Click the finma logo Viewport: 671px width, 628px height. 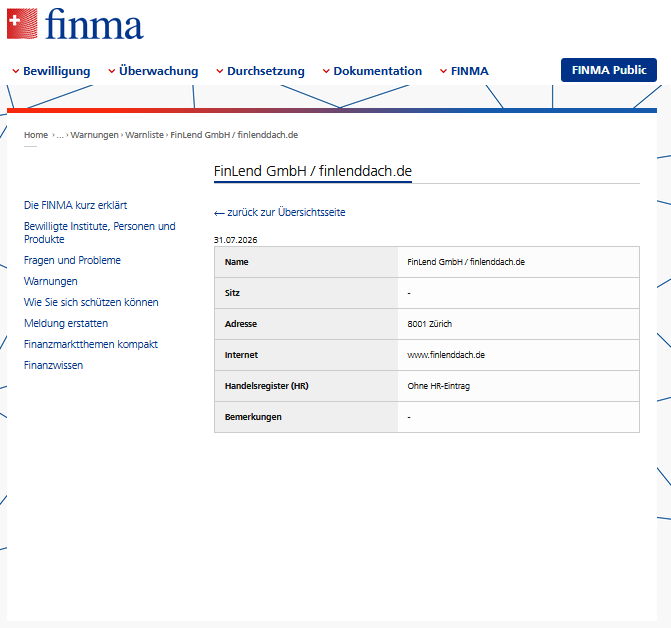tap(75, 24)
